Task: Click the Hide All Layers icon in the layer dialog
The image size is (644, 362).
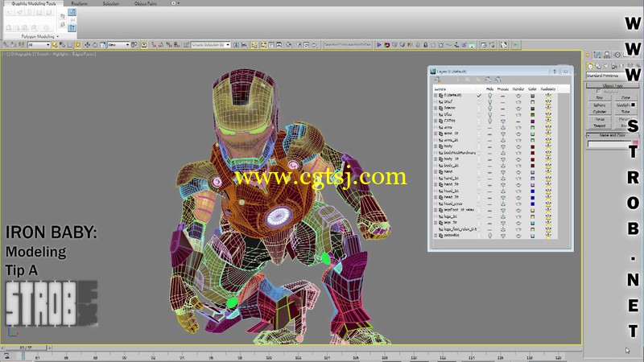Action: (488, 80)
